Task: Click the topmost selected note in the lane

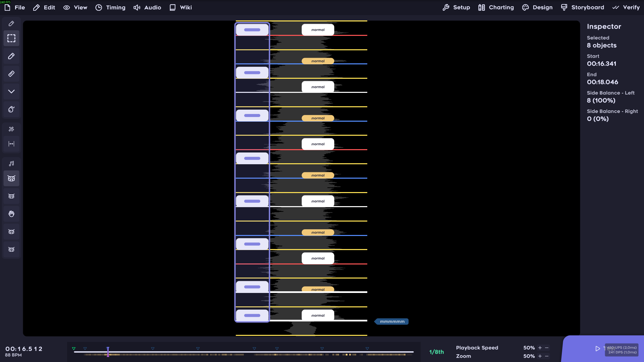Action: pos(252,30)
